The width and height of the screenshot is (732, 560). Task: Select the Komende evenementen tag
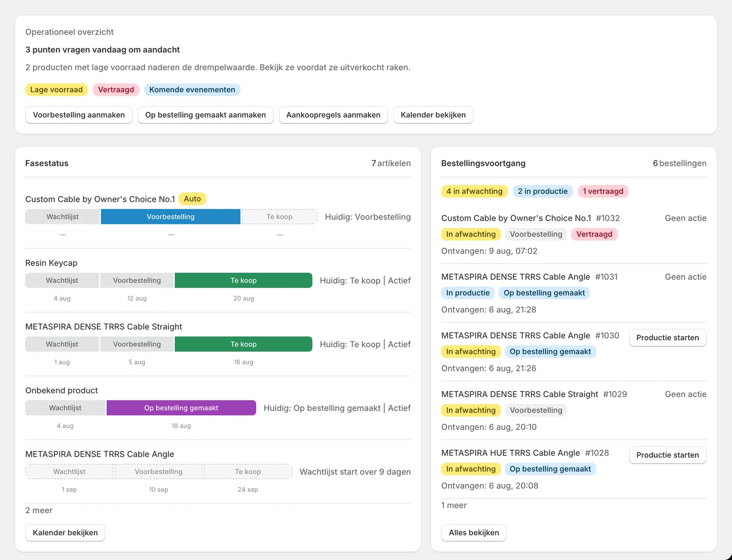(x=192, y=89)
